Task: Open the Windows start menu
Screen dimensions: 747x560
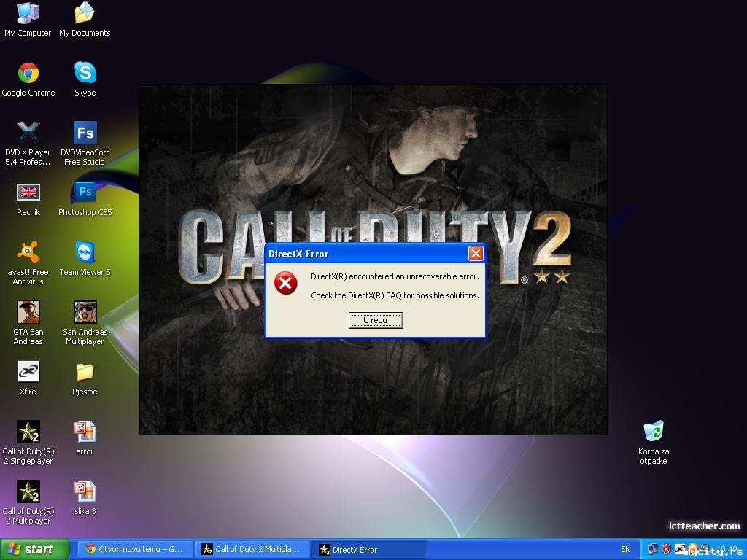Action: [34, 550]
